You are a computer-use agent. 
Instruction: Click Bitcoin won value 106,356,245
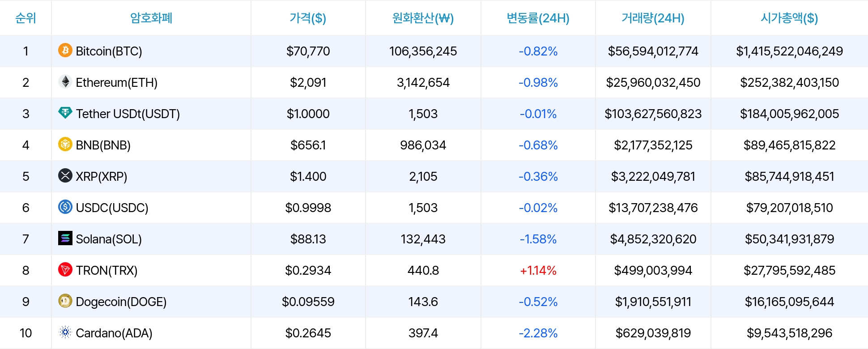coord(423,51)
